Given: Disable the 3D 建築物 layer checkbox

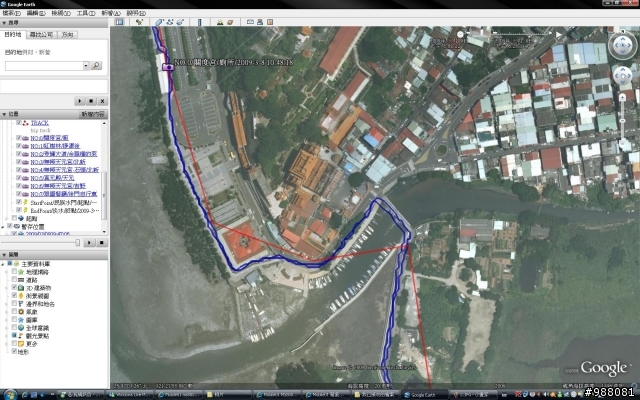Looking at the screenshot, I should point(15,288).
